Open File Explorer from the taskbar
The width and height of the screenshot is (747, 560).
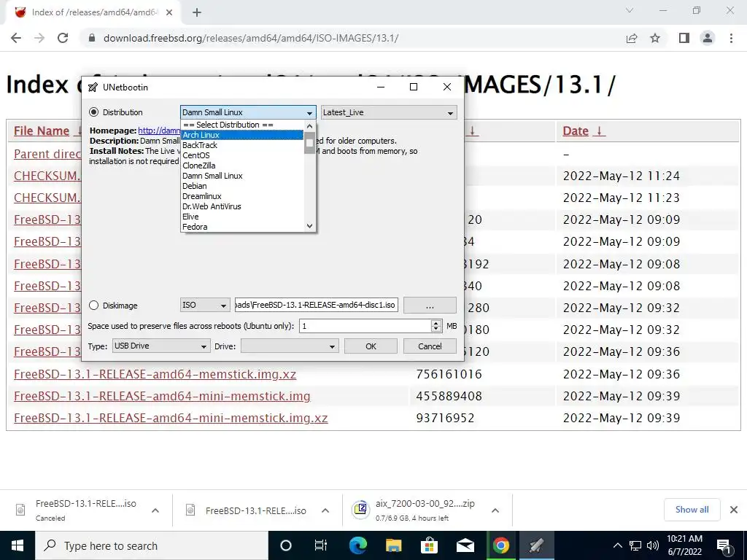(x=393, y=545)
